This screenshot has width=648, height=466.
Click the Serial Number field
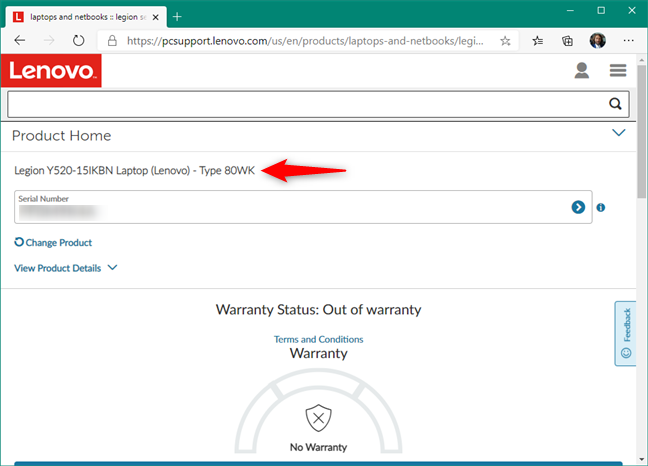coord(303,207)
